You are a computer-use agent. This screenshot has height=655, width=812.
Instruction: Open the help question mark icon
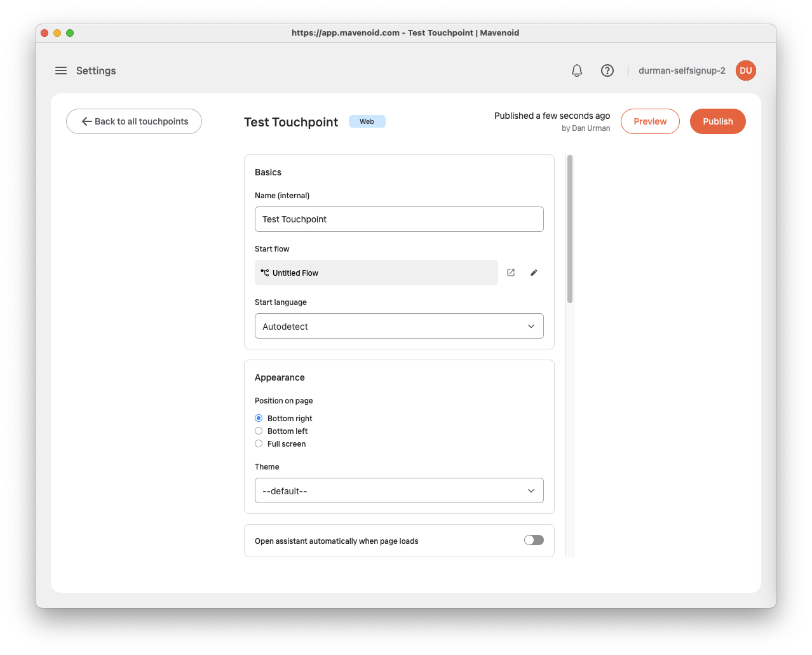click(607, 71)
